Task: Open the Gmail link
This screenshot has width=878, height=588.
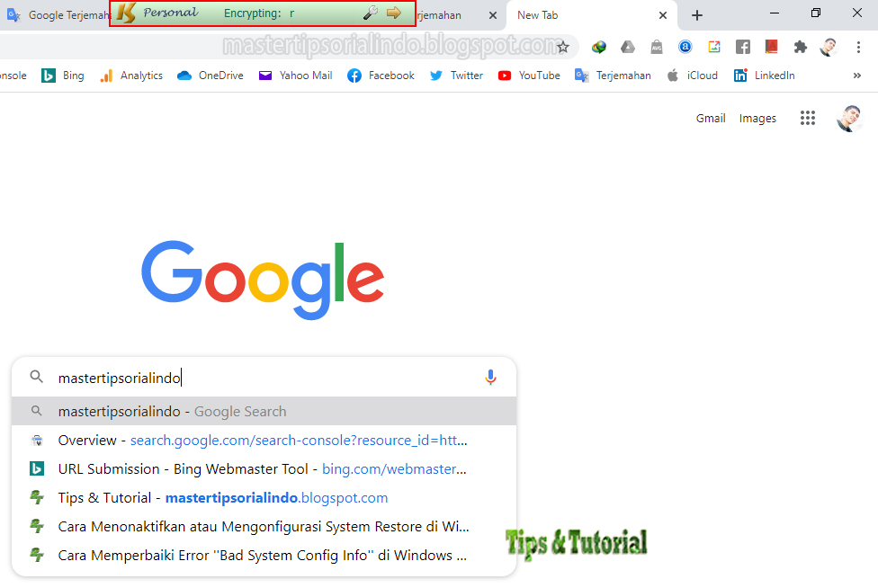Action: coord(711,118)
